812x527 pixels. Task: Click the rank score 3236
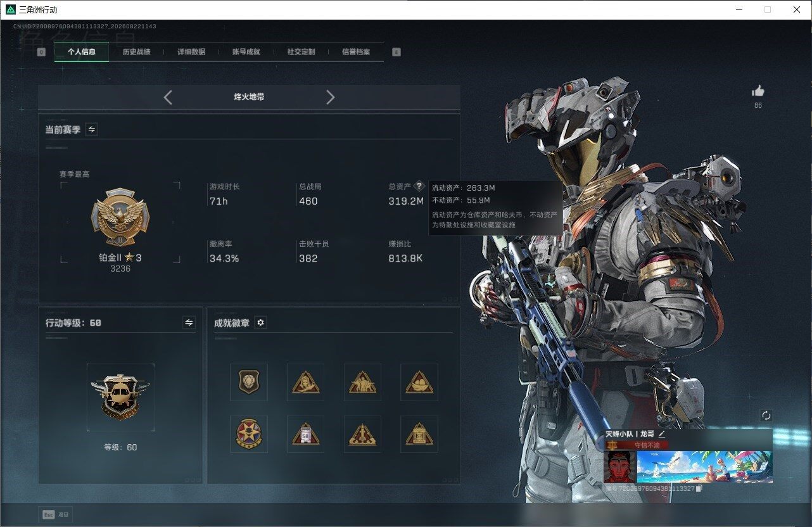(x=120, y=269)
